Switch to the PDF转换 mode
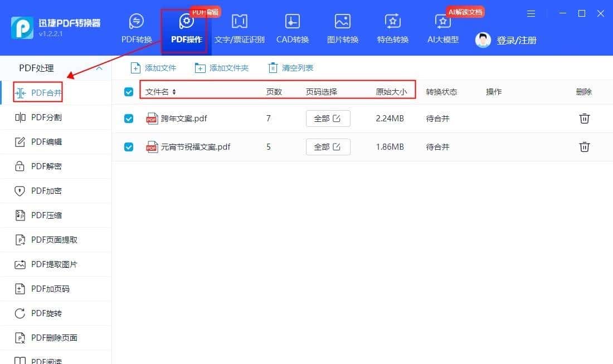The width and height of the screenshot is (613, 364). point(135,27)
